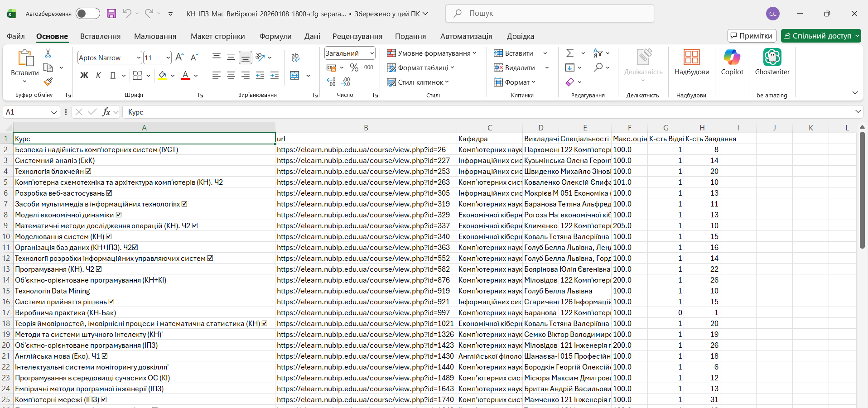The width and height of the screenshot is (868, 408).
Task: Click the Save floppy disk icon
Action: [111, 14]
